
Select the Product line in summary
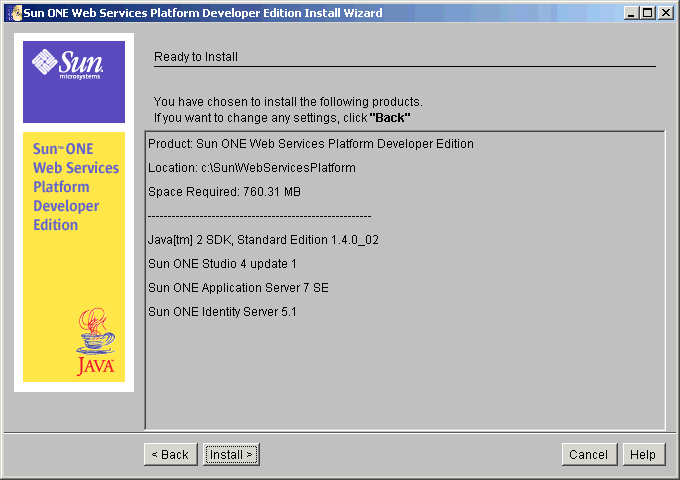tap(311, 144)
